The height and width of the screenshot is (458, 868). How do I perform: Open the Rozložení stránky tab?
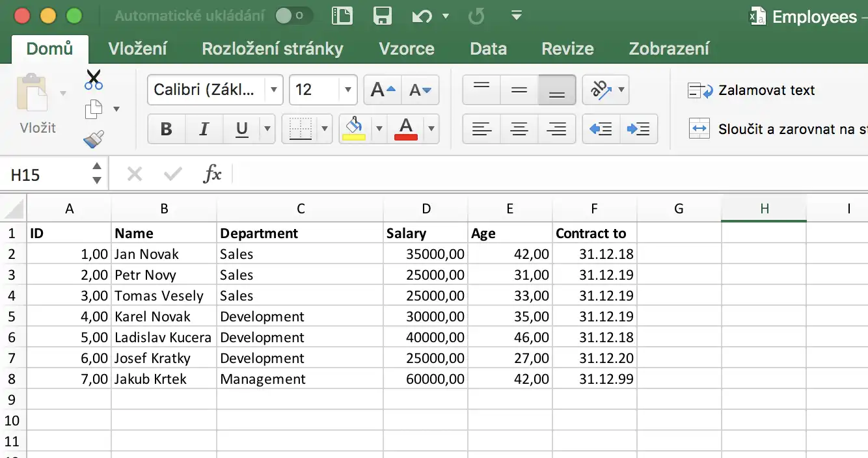click(272, 49)
